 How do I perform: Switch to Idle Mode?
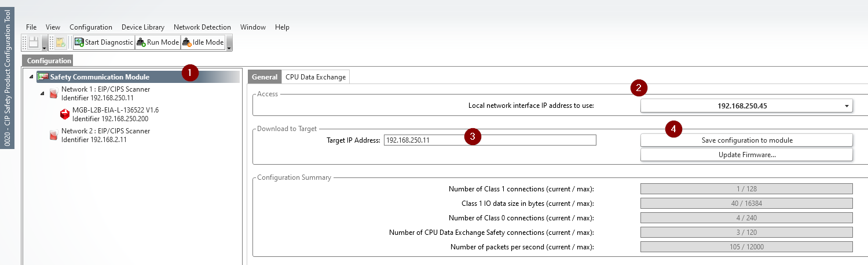click(x=203, y=42)
